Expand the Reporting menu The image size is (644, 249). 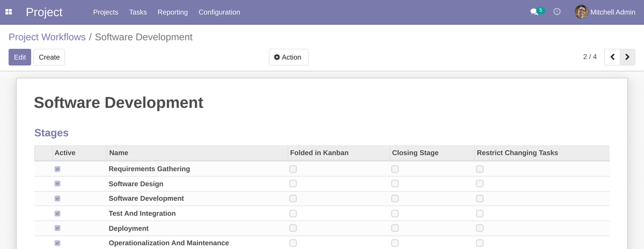(x=172, y=12)
